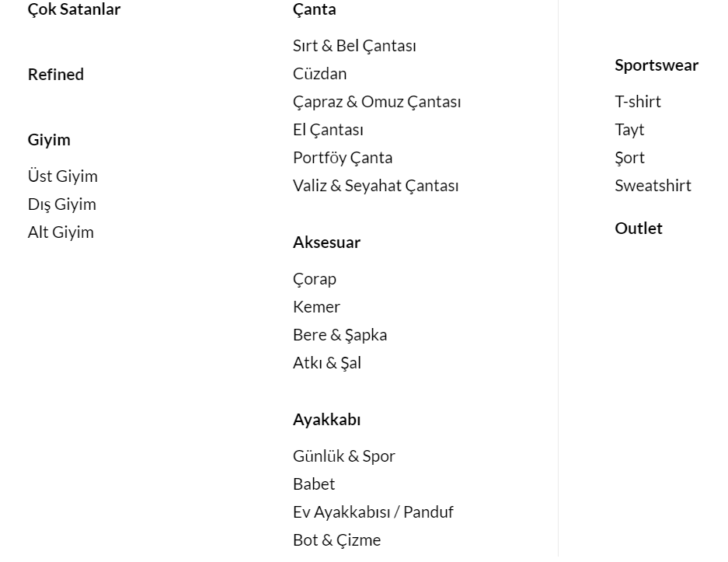Select the Kemer link
728x562 pixels.
(316, 307)
